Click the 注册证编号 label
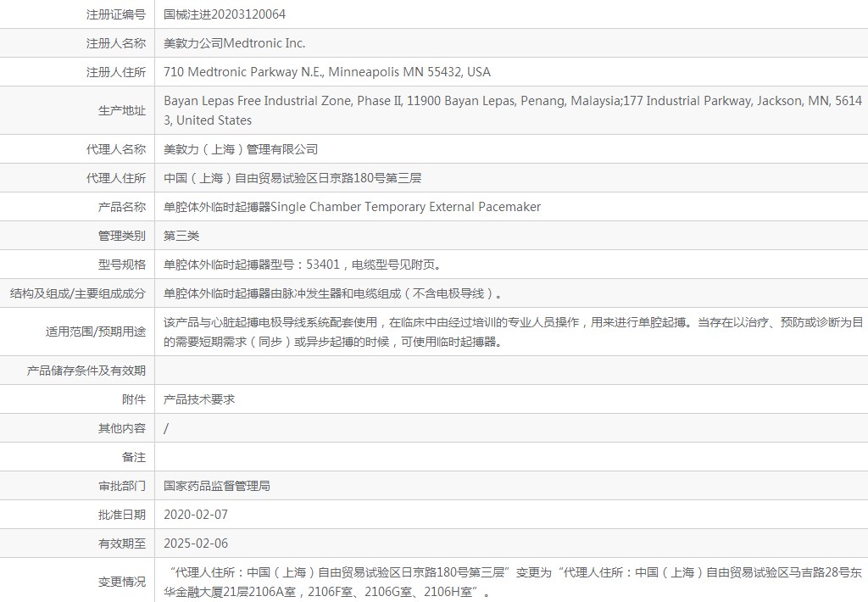The height and width of the screenshot is (602, 868). [x=115, y=14]
